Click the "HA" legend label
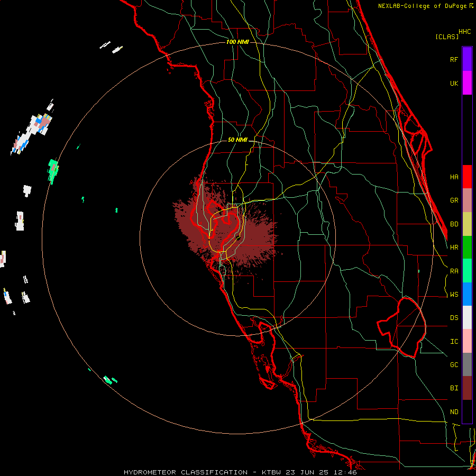Viewport: 476px width, 476px height. (454, 177)
